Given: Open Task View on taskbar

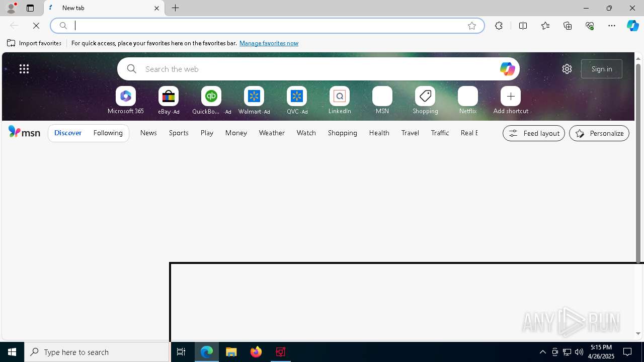Looking at the screenshot, I should (x=181, y=352).
